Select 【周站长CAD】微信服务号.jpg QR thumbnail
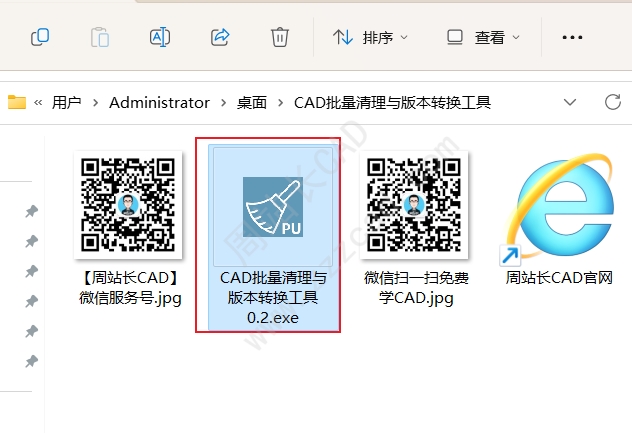 [x=128, y=205]
